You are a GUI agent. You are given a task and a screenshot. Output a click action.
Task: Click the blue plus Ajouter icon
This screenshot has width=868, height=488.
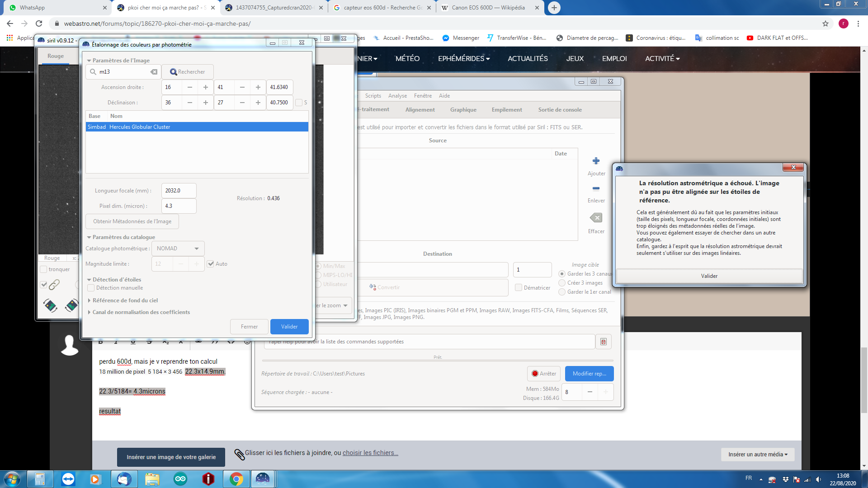(596, 161)
